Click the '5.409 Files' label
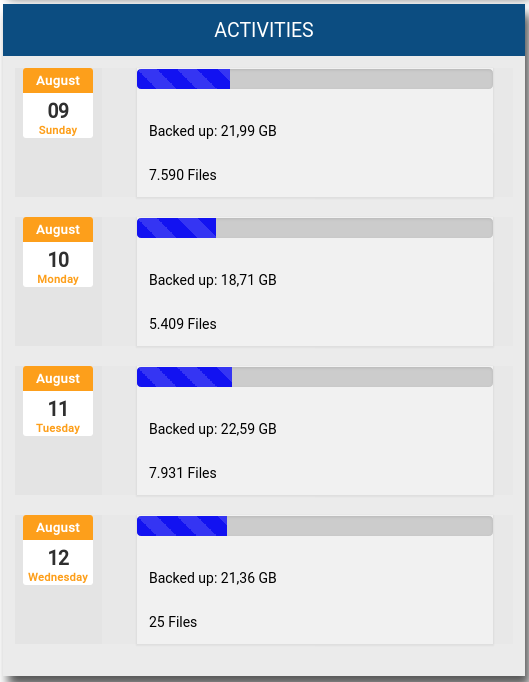The height and width of the screenshot is (682, 529). click(183, 324)
